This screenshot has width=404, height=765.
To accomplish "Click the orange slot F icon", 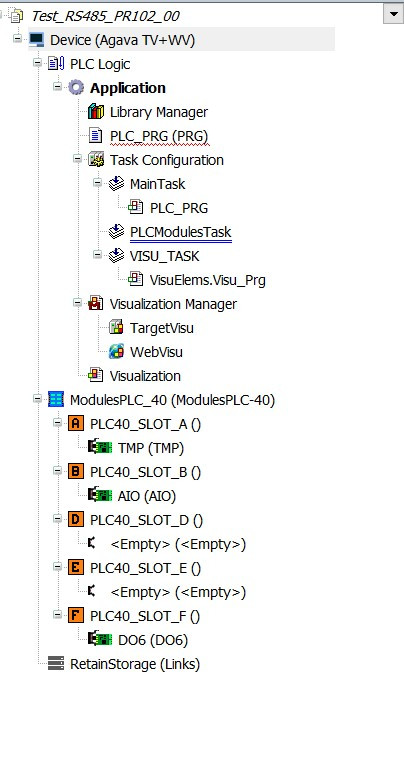I will [x=75, y=616].
